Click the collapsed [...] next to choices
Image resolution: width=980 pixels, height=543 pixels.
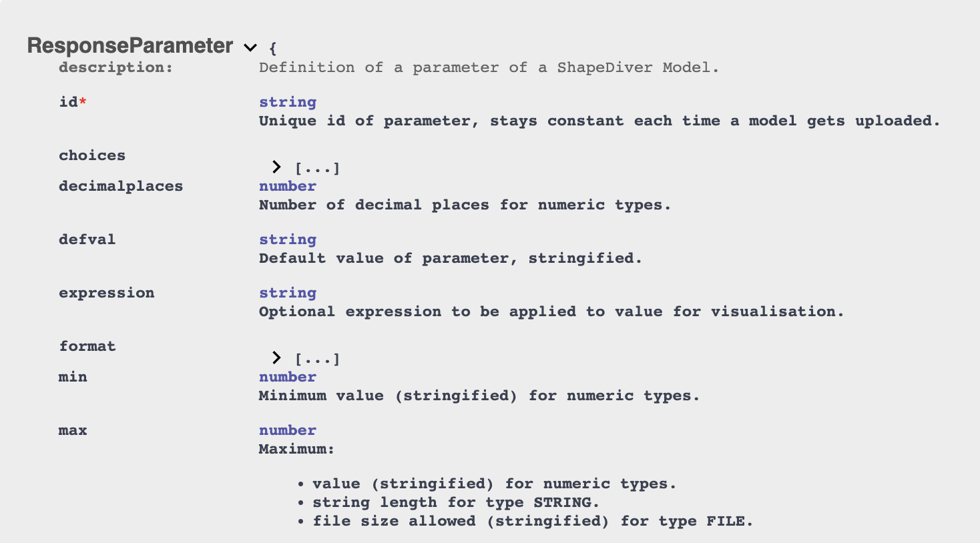tap(318, 168)
